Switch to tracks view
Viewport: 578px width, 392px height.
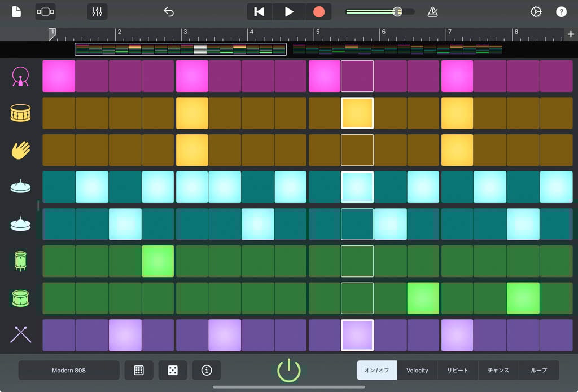point(45,12)
